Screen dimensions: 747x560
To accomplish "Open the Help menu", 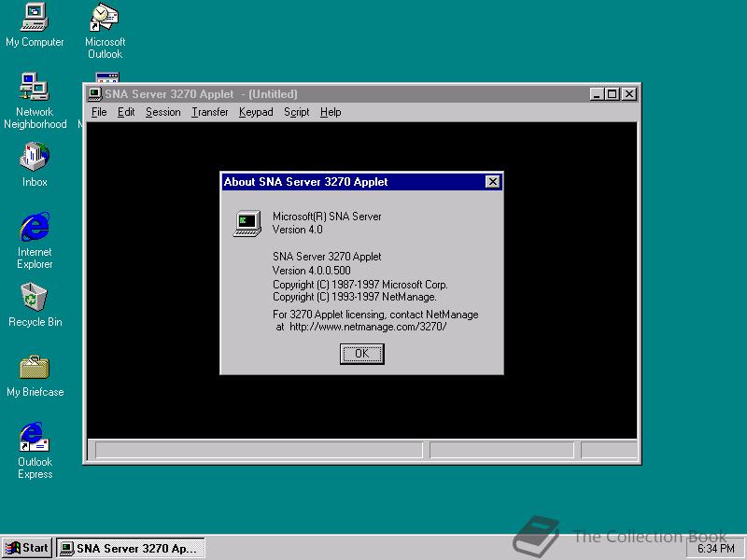I will pos(331,112).
